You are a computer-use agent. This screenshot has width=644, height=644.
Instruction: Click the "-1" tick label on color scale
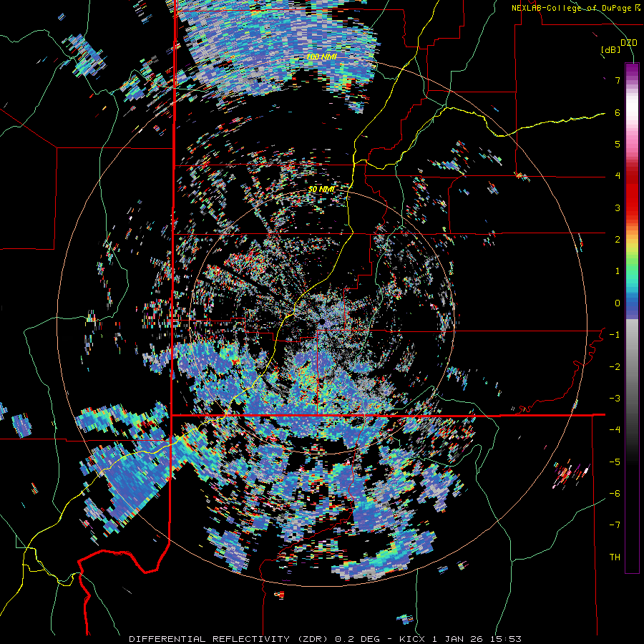[615, 335]
